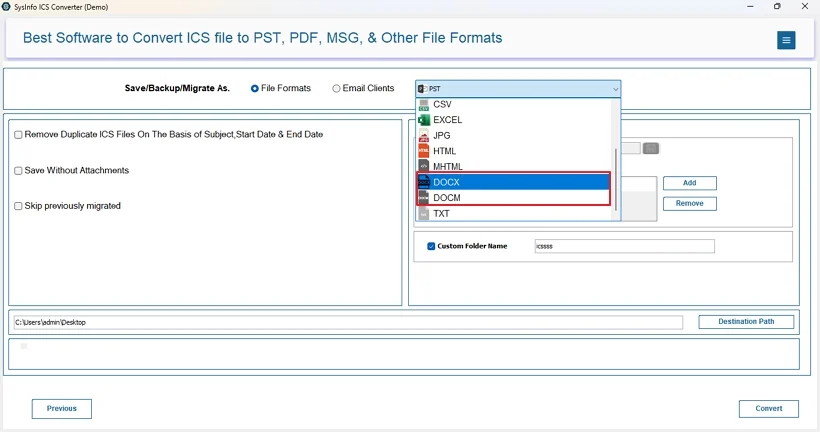Choose CSV from the format list

point(513,105)
